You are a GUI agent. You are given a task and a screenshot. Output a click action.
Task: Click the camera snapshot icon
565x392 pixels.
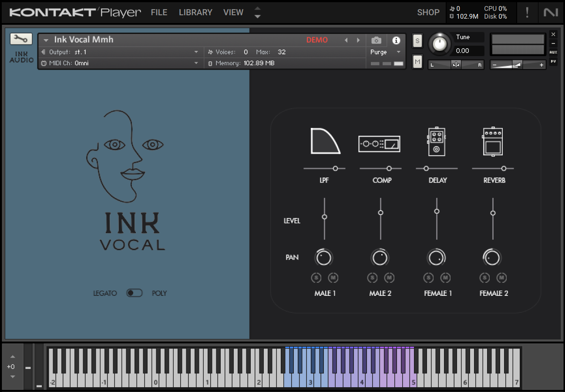click(x=376, y=40)
